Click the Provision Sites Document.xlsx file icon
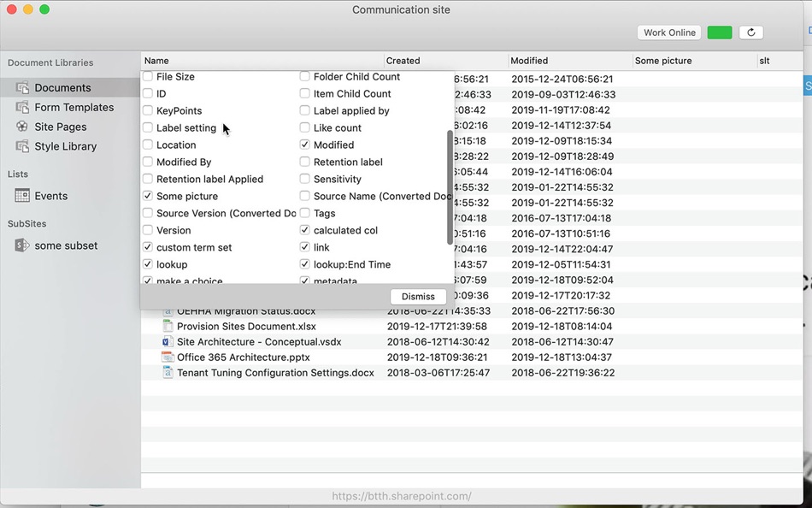Viewport: 812px width, 508px height. click(168, 326)
